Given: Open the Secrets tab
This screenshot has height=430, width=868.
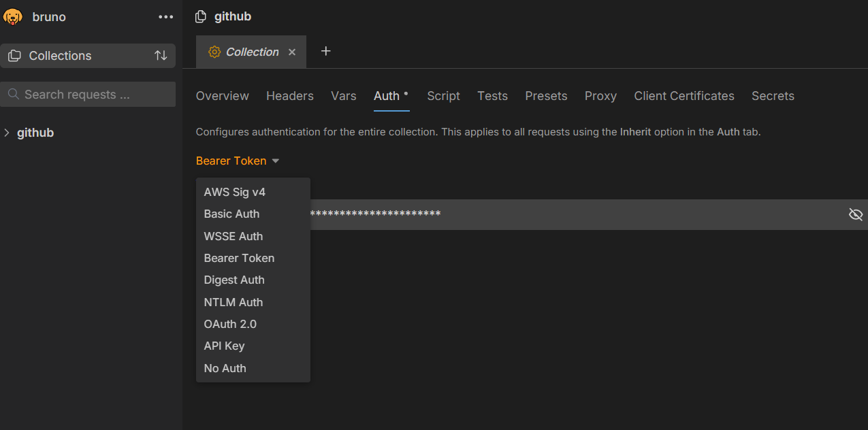Looking at the screenshot, I should click(x=773, y=96).
